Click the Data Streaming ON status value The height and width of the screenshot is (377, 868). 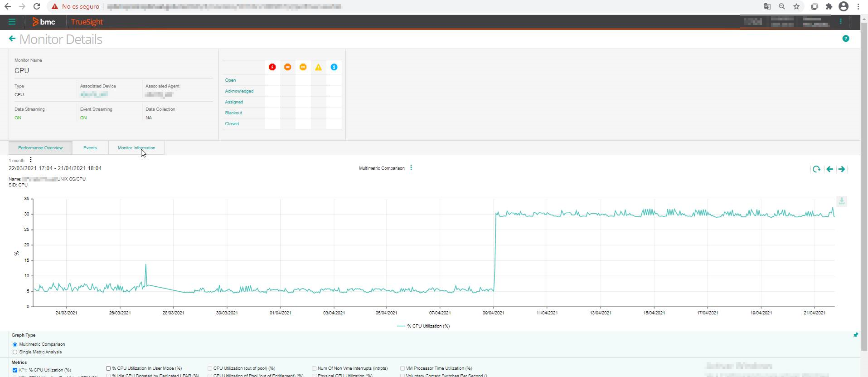[18, 118]
